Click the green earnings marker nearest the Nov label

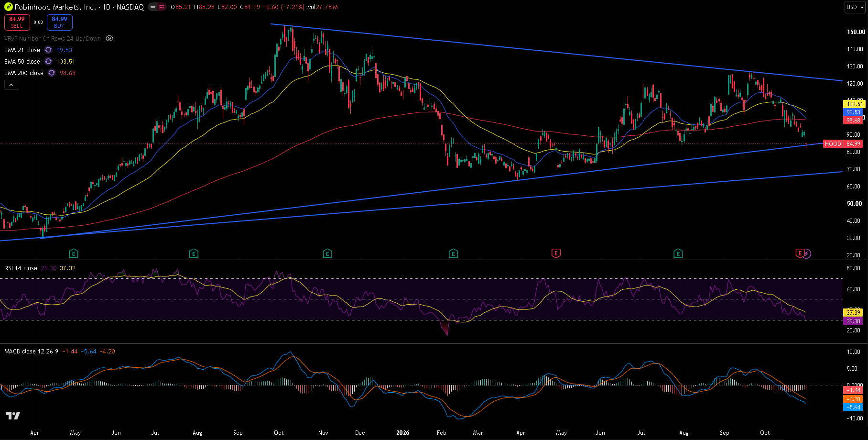pos(327,253)
